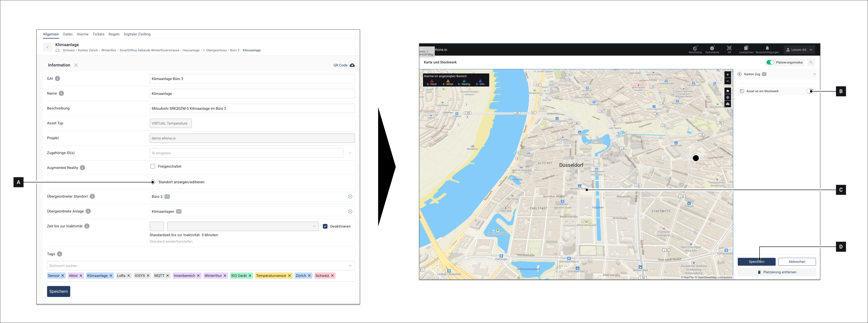Expand the Stichwort suchen tags dropdown
The width and height of the screenshot is (868, 323).
(350, 266)
